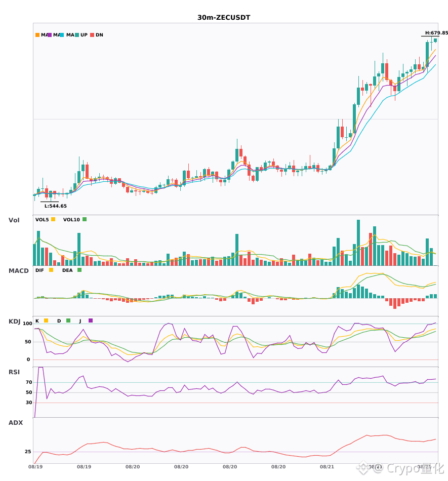The image size is (448, 481).
Task: Toggle the green D line swatch
Action: pyautogui.click(x=68, y=320)
